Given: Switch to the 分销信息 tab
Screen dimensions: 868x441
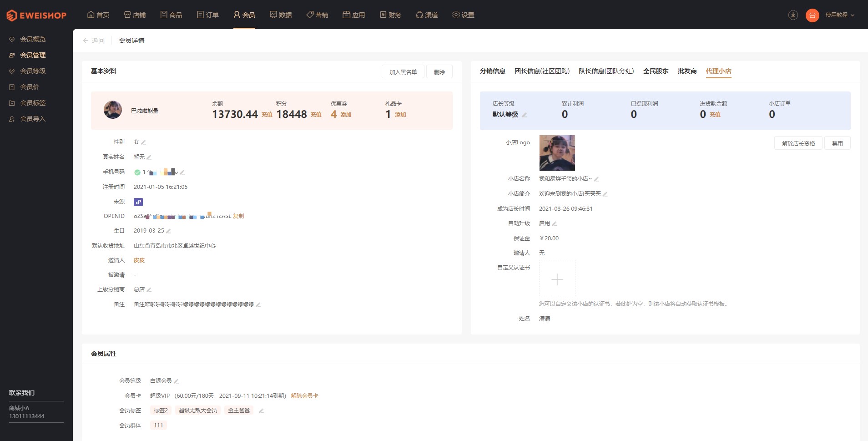Looking at the screenshot, I should coord(493,71).
